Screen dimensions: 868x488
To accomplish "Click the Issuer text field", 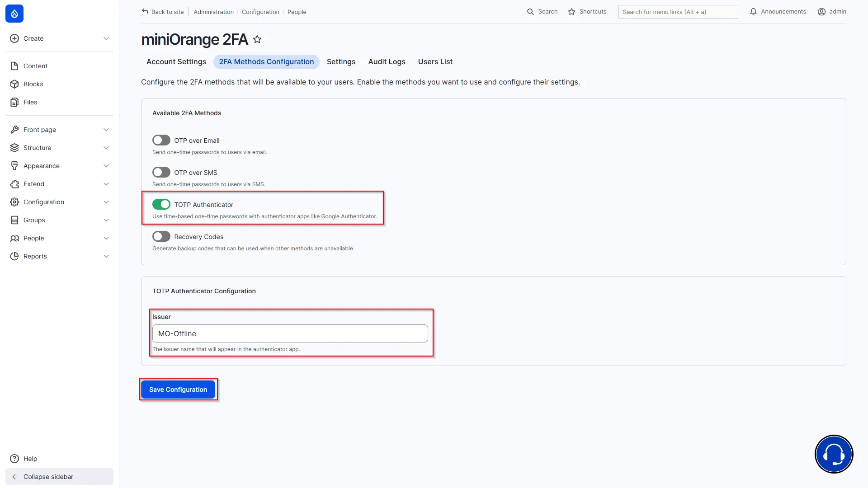I will [290, 333].
